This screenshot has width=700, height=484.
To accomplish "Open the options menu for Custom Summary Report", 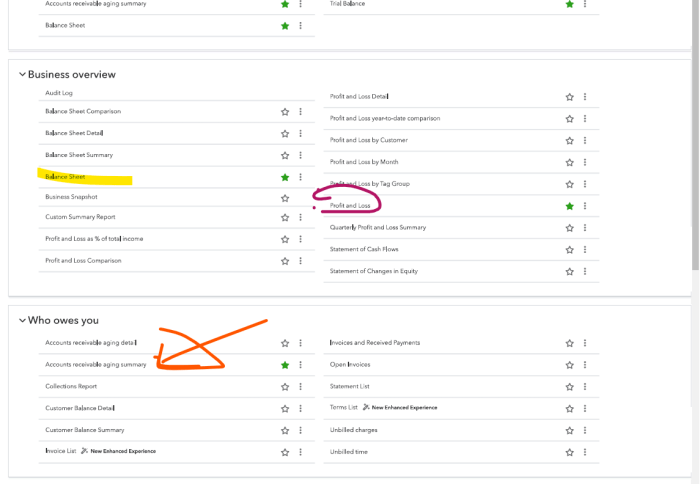I will tap(300, 217).
